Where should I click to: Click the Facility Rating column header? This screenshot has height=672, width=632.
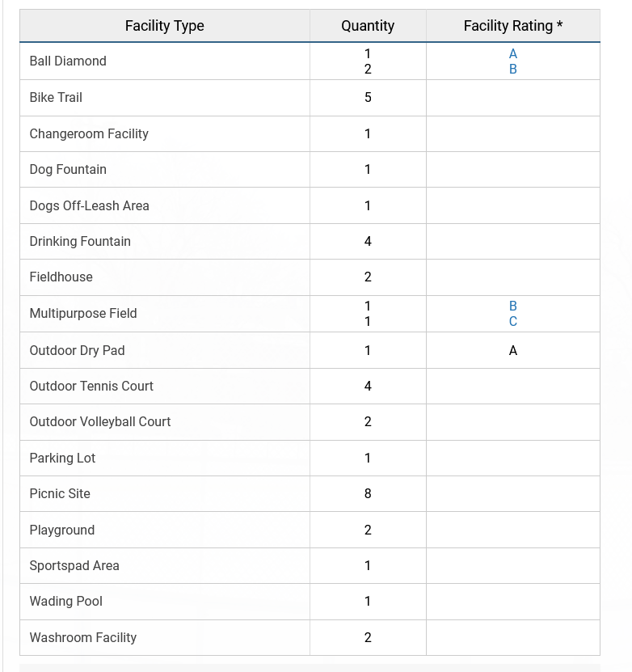click(x=512, y=26)
